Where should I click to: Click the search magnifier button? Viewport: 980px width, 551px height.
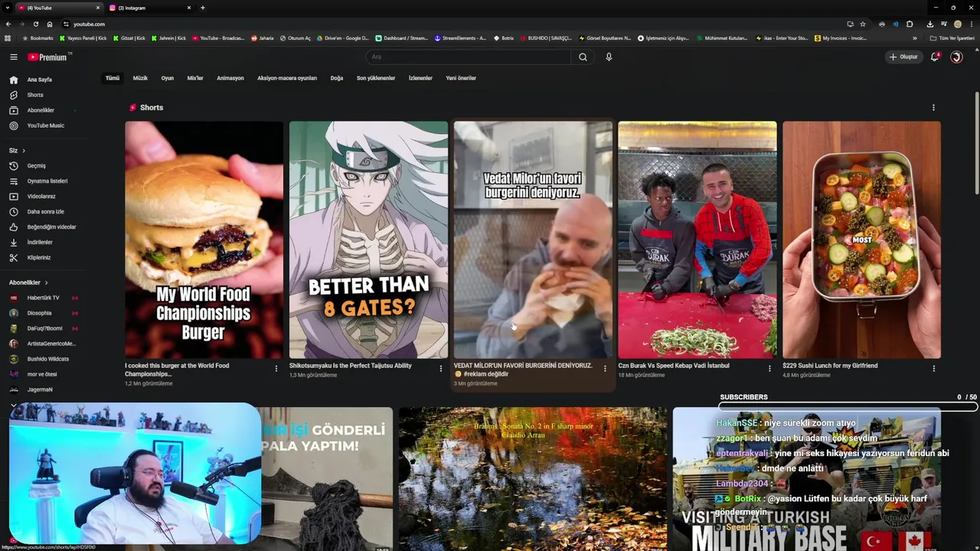pos(583,57)
